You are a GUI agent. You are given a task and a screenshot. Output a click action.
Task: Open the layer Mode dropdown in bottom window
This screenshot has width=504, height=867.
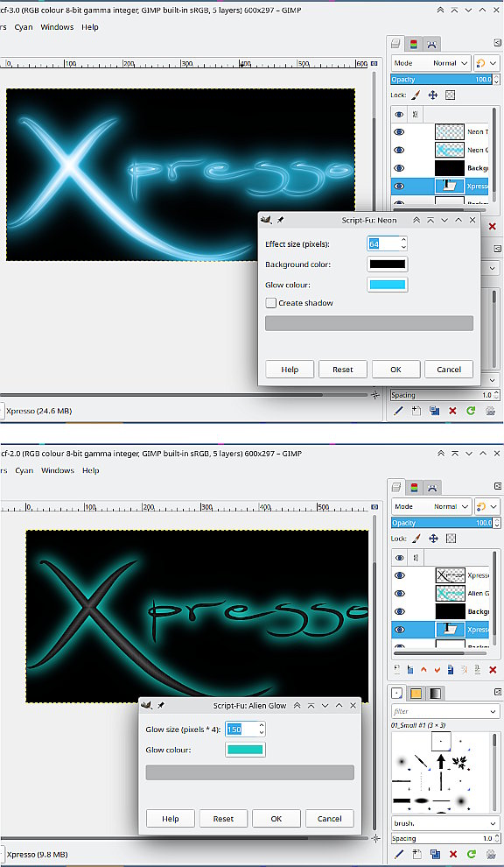click(x=431, y=506)
